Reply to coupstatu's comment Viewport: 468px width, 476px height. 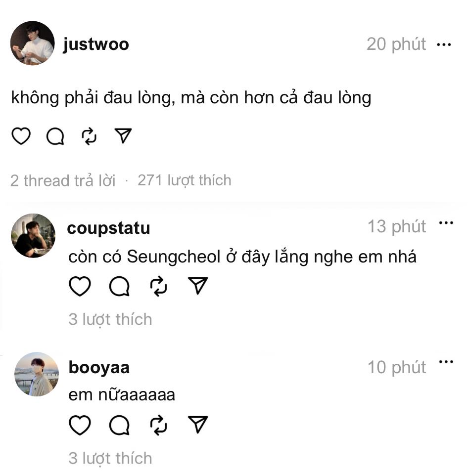[119, 286]
